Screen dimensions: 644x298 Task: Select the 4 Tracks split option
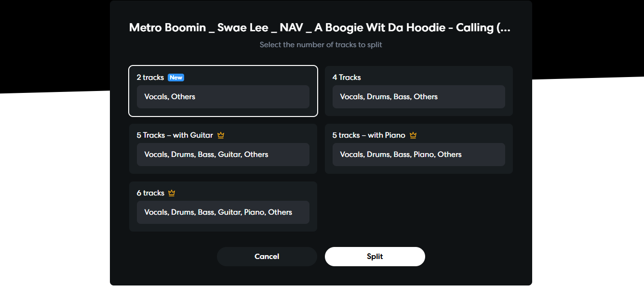click(419, 91)
